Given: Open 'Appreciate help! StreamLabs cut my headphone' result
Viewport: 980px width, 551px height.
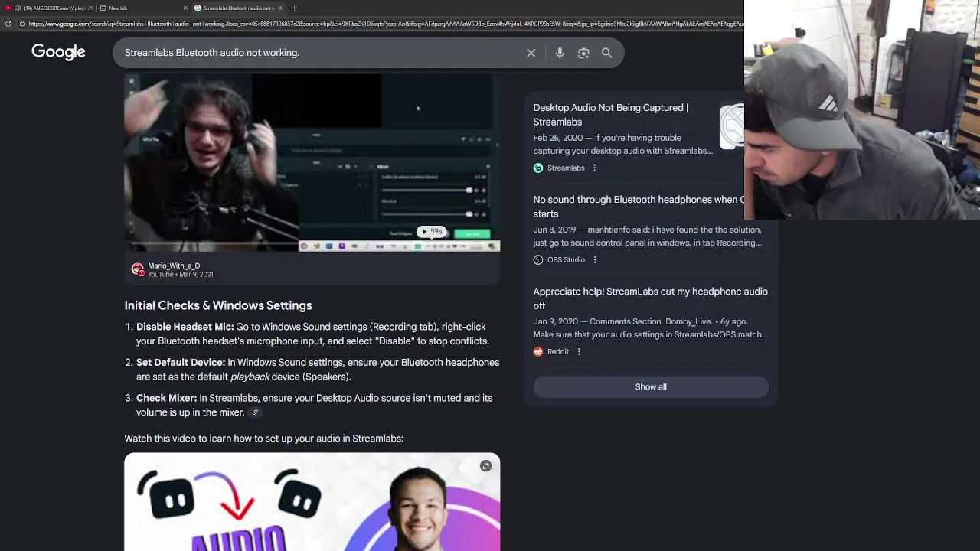Looking at the screenshot, I should (x=650, y=298).
